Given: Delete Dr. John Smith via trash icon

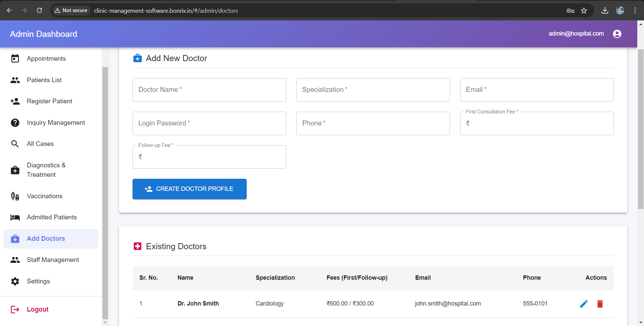Looking at the screenshot, I should pyautogui.click(x=600, y=304).
